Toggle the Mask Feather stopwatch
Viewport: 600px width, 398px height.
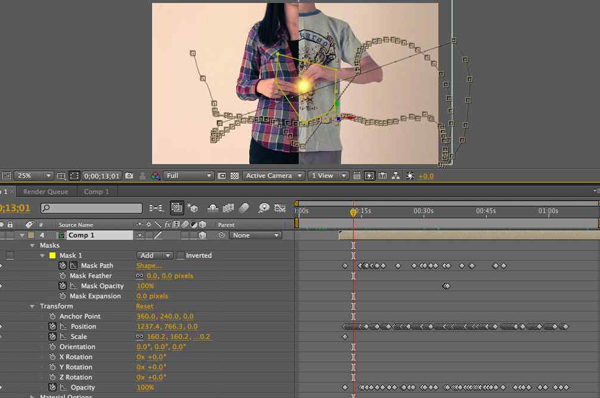[63, 276]
